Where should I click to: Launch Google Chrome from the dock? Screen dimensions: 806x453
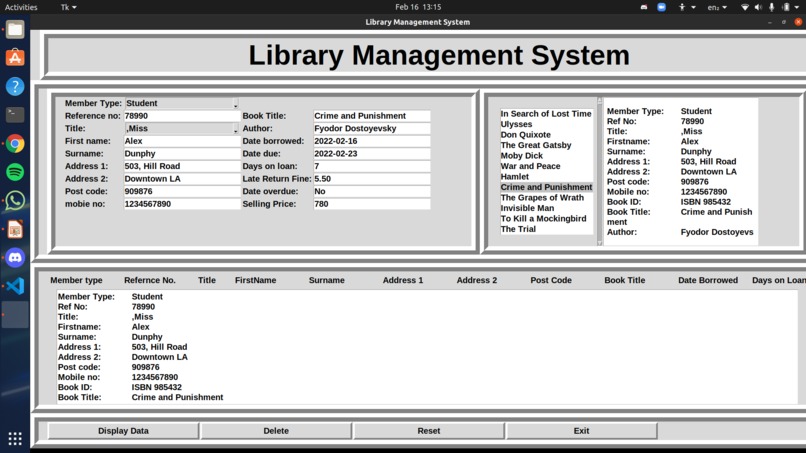point(15,143)
